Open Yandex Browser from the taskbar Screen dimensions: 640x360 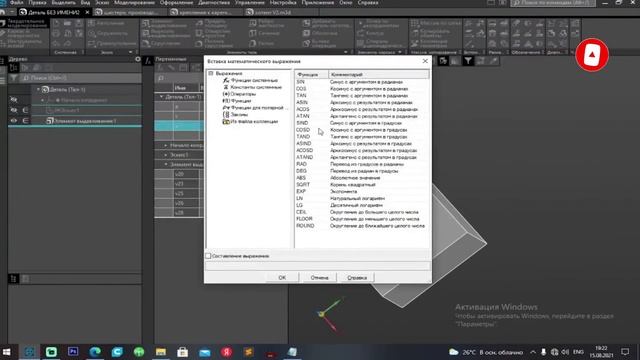227,352
